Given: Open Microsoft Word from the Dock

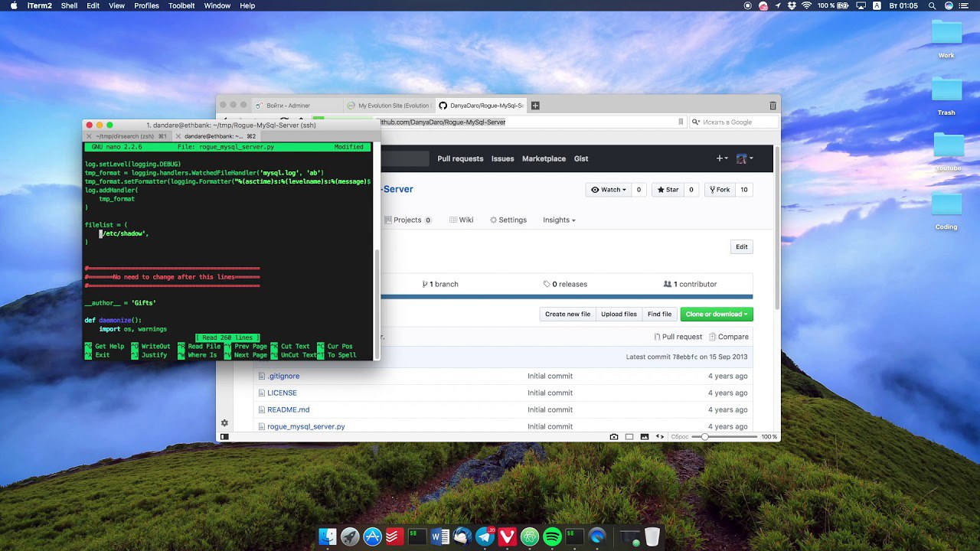Looking at the screenshot, I should [x=440, y=537].
